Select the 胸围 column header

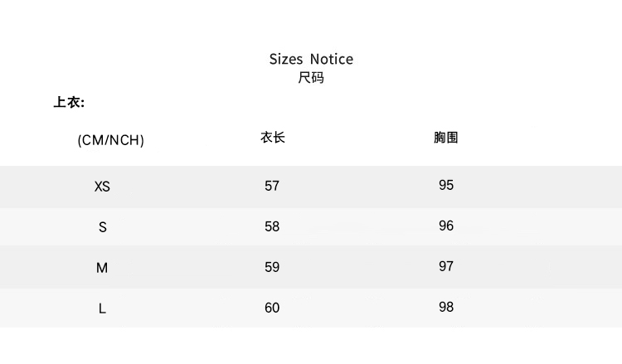tap(446, 138)
